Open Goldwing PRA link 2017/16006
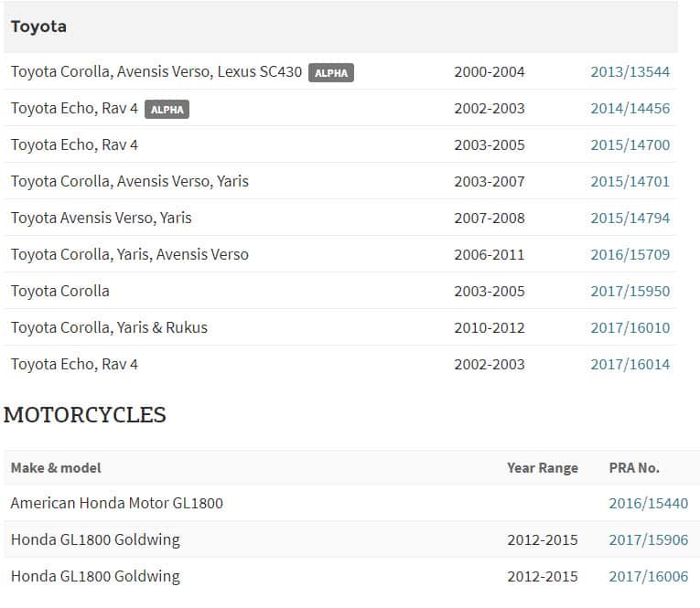 point(648,576)
